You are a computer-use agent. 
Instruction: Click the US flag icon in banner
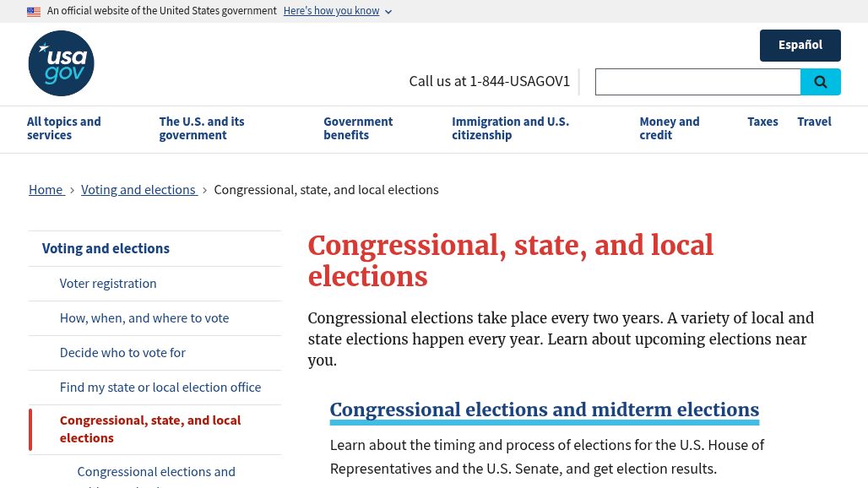tap(34, 12)
